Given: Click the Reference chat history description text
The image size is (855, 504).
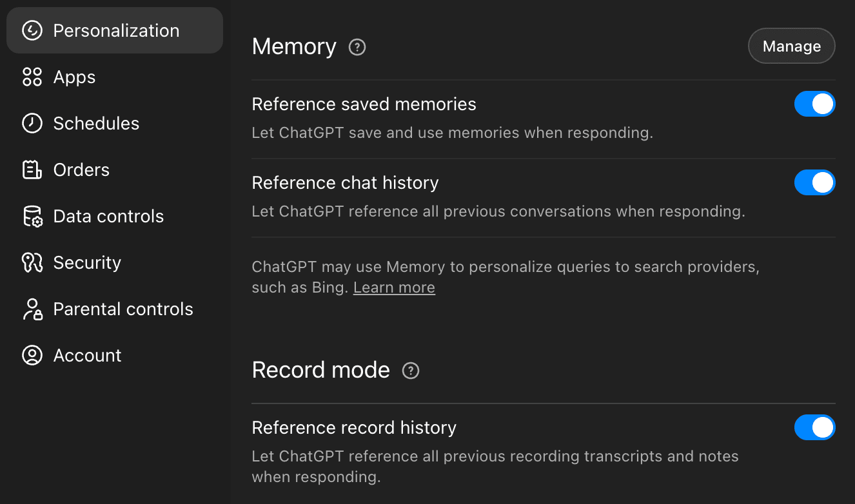Looking at the screenshot, I should click(498, 211).
